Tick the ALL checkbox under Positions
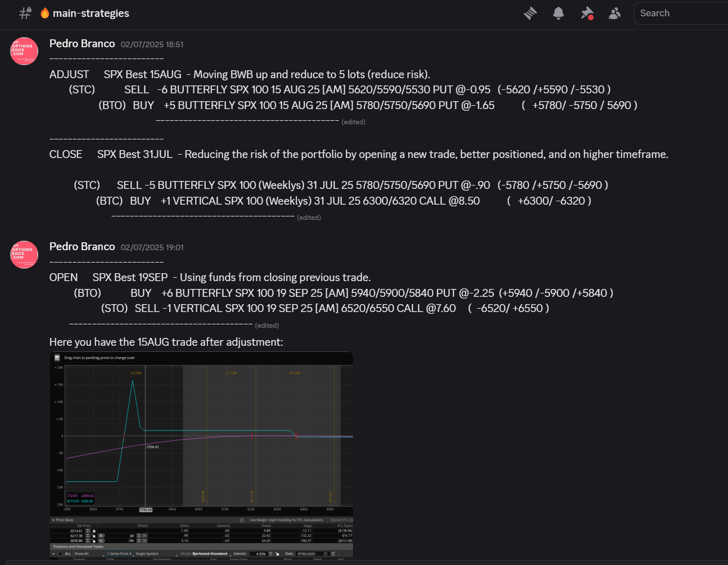The width and height of the screenshot is (728, 565). (61, 554)
